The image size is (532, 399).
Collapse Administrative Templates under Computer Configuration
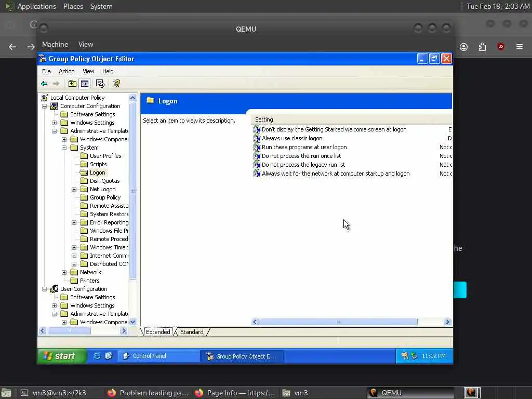54,131
